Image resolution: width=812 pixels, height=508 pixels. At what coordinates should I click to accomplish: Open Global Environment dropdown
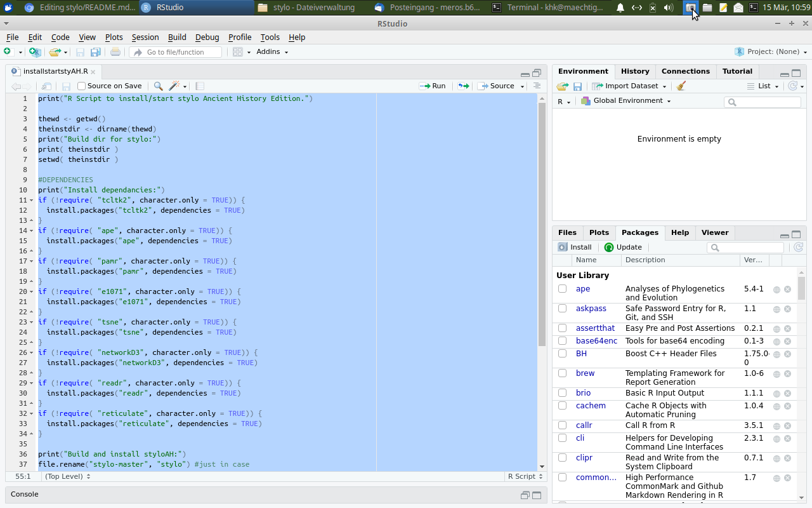[625, 101]
